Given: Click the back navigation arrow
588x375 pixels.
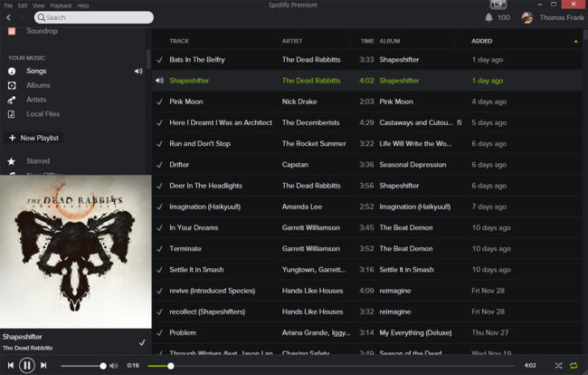Looking at the screenshot, I should coord(8,17).
